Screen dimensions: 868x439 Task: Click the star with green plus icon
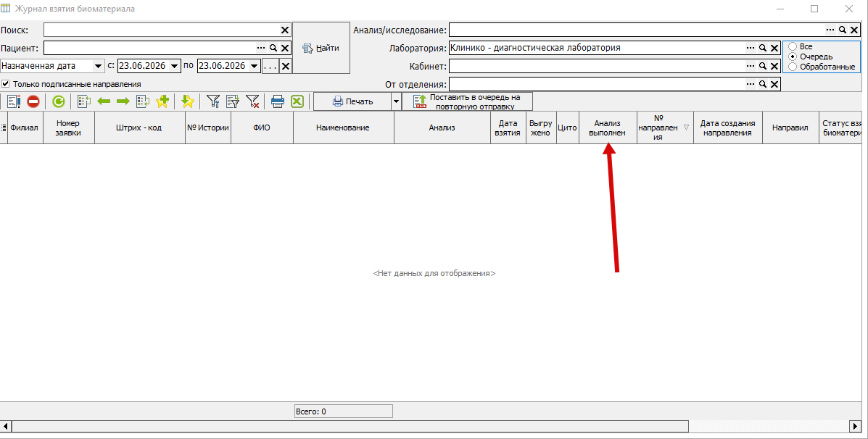pyautogui.click(x=162, y=101)
